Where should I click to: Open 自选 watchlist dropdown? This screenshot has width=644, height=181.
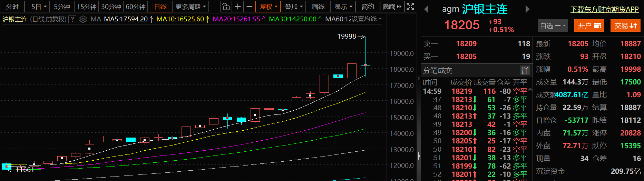pyautogui.click(x=553, y=26)
